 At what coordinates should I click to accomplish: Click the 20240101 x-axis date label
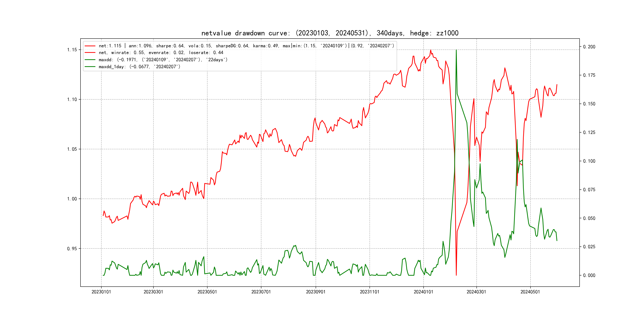click(424, 292)
